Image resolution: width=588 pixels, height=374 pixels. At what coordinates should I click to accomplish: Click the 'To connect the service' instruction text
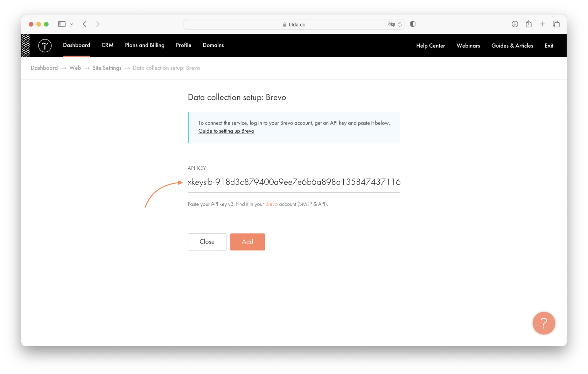[294, 123]
